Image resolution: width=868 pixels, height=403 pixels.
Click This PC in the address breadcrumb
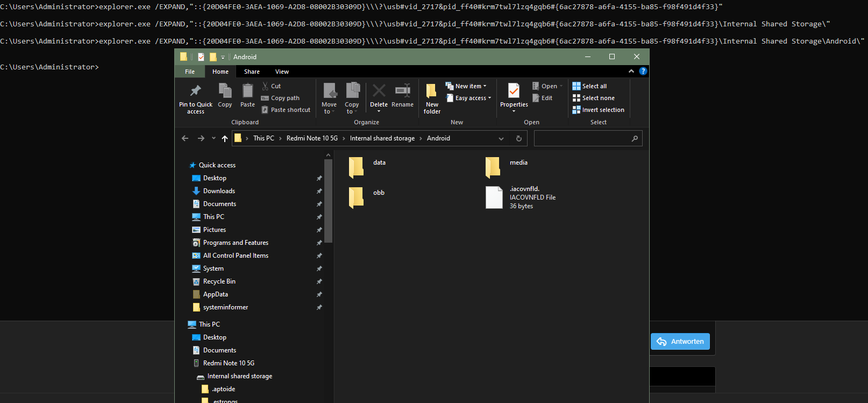pyautogui.click(x=264, y=138)
